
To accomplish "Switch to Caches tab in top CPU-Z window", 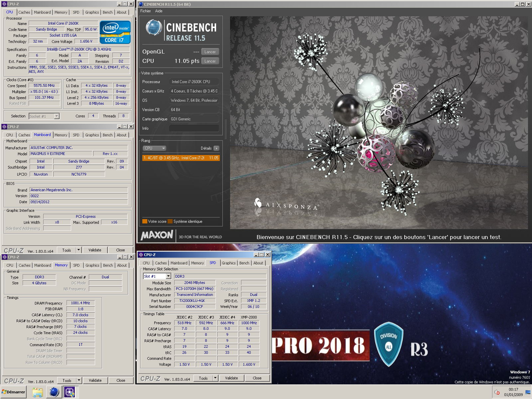I will point(24,12).
